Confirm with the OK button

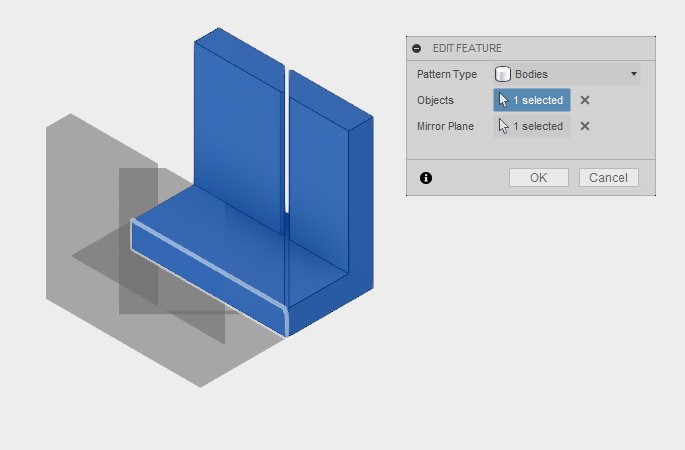pyautogui.click(x=539, y=178)
